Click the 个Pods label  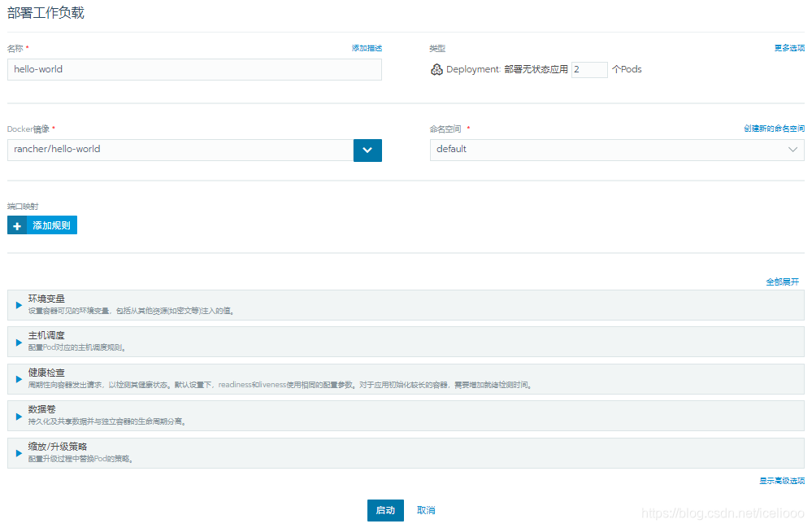pyautogui.click(x=627, y=69)
